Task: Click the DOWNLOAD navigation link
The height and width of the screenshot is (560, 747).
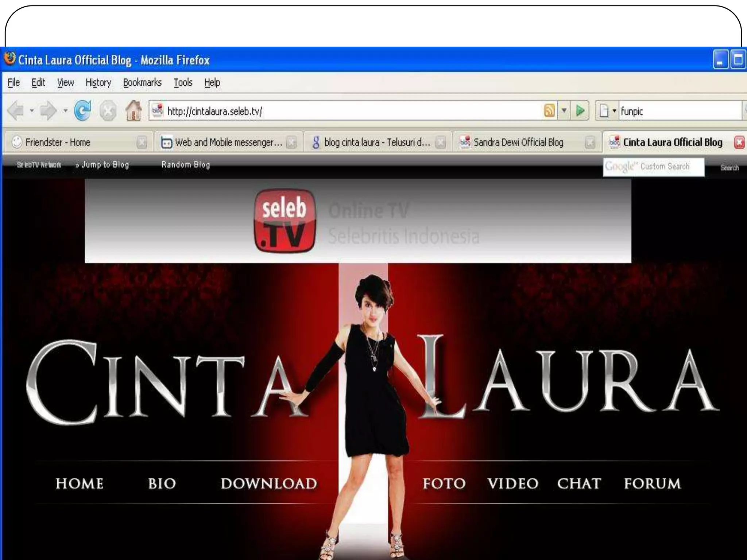Action: click(x=269, y=484)
